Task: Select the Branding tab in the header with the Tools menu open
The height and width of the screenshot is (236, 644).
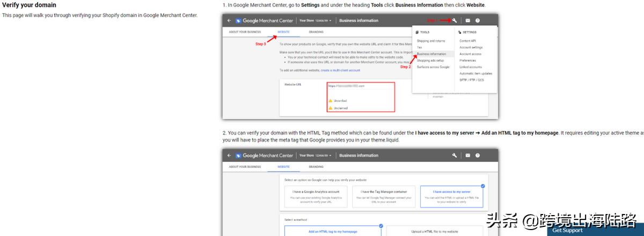Action: [316, 32]
